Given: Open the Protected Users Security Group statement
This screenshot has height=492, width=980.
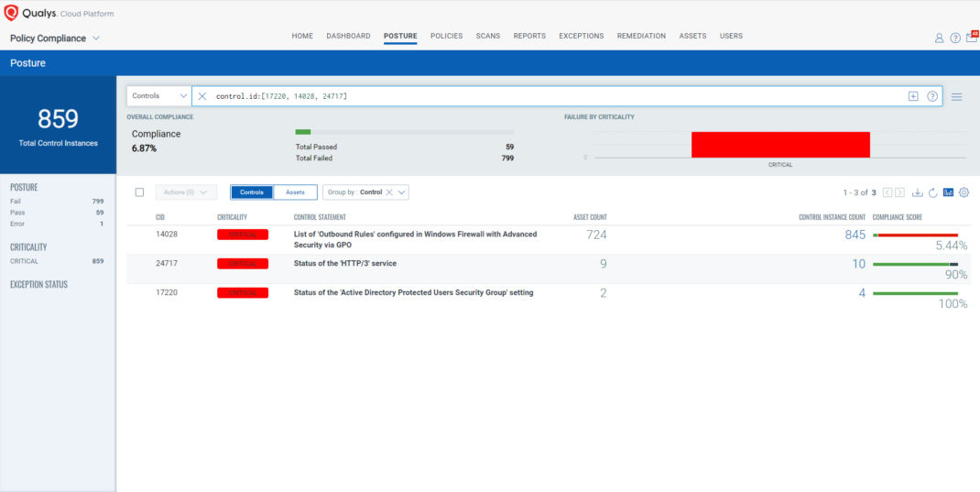Looking at the screenshot, I should (x=413, y=292).
